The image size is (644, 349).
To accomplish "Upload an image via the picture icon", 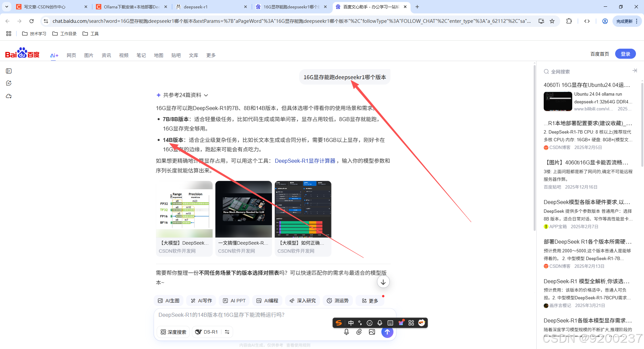I will [372, 332].
